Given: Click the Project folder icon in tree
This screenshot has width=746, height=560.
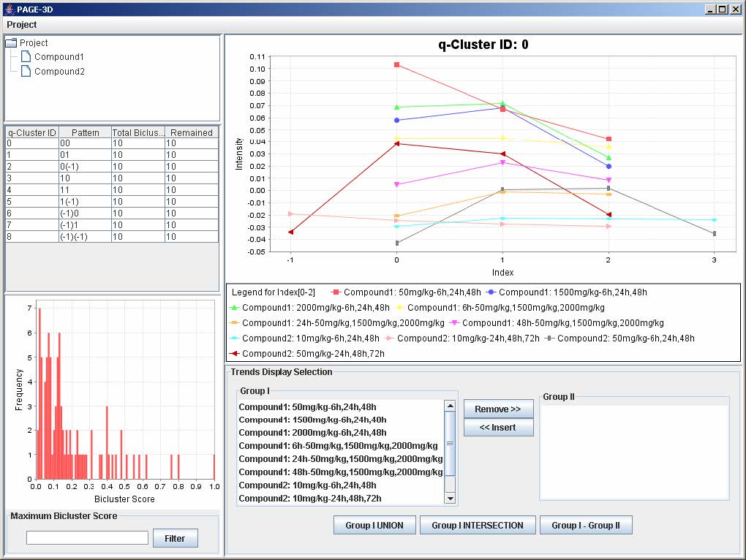Looking at the screenshot, I should point(11,43).
